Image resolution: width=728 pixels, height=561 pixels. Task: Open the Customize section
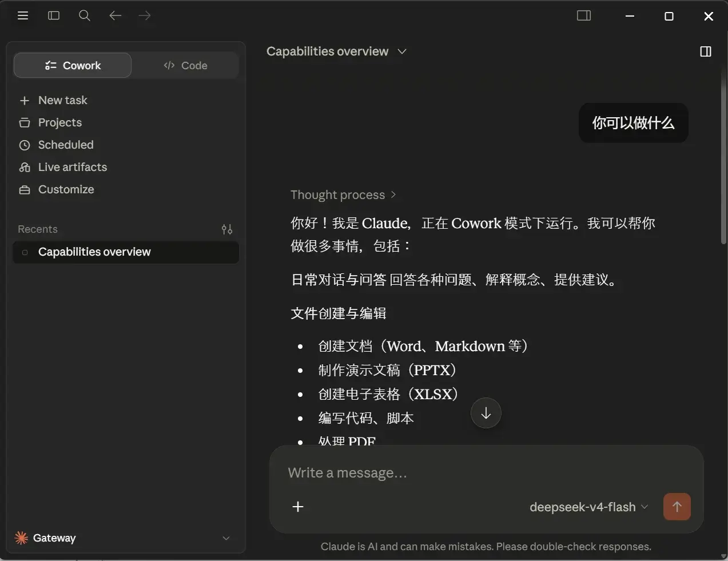57,189
